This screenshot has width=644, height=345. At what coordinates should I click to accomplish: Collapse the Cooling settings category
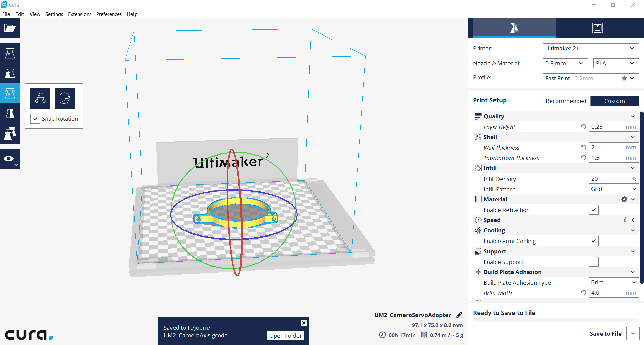(x=633, y=230)
